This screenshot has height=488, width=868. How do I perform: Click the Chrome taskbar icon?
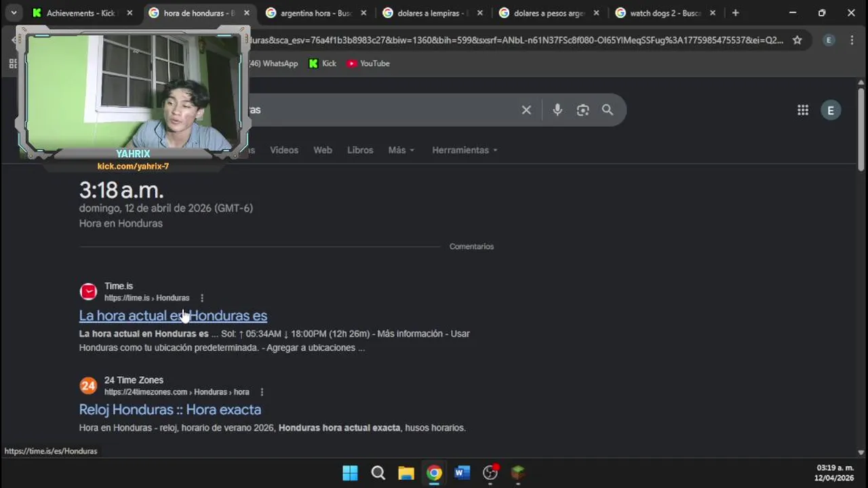[x=435, y=472]
